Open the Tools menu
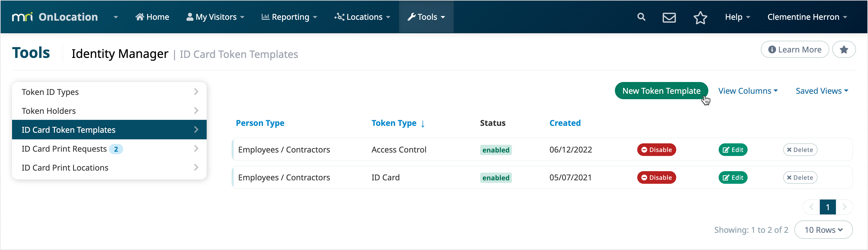Screen dimensions: 868x250 coord(426,17)
